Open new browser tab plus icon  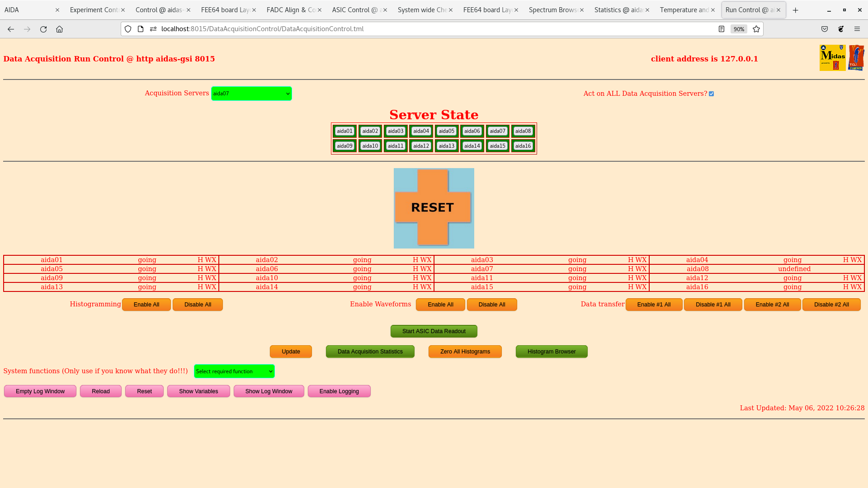tap(796, 10)
